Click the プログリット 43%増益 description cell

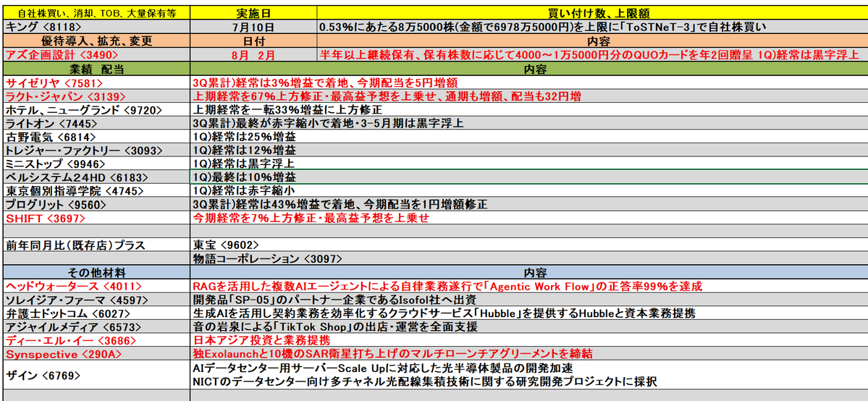coord(529,204)
